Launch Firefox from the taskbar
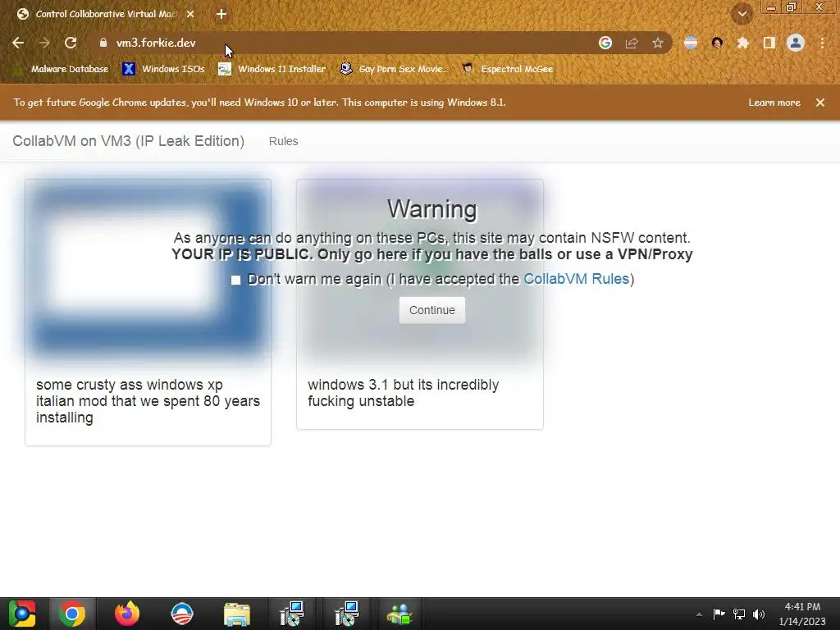Image resolution: width=840 pixels, height=630 pixels. (127, 614)
